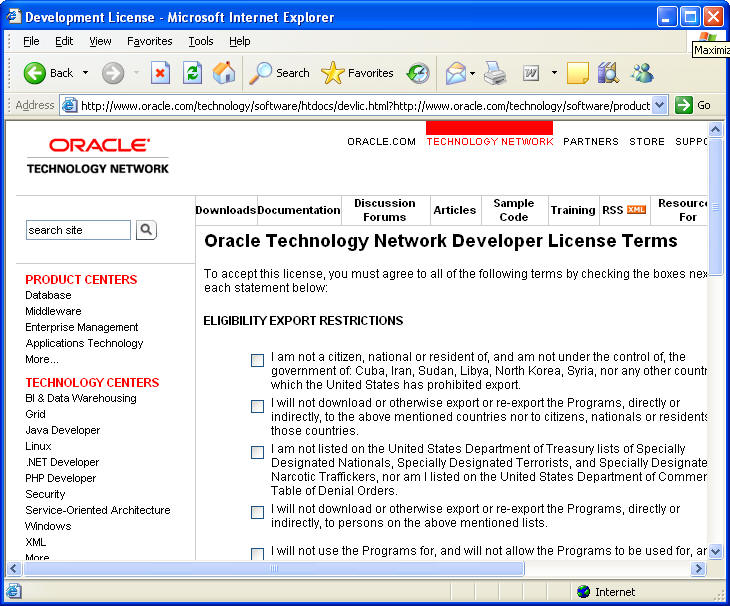Click the horizontal scrollbar right arrow
Image resolution: width=730 pixels, height=606 pixels.
pos(698,568)
